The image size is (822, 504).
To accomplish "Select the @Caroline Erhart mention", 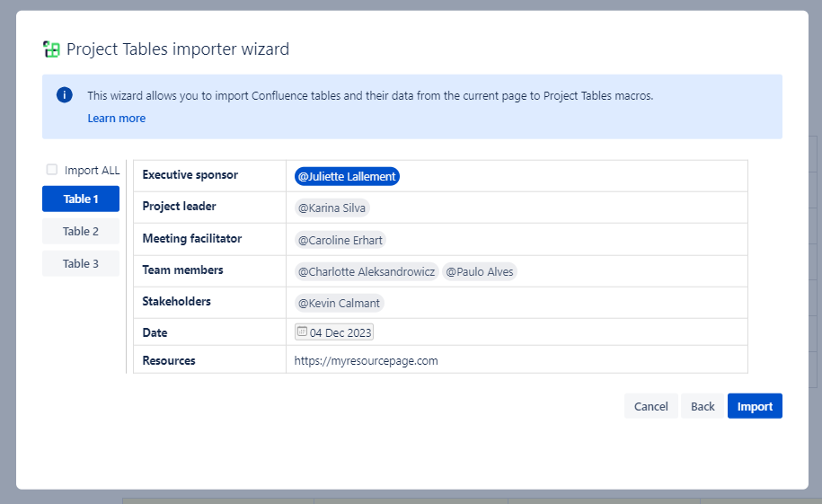I will [340, 240].
